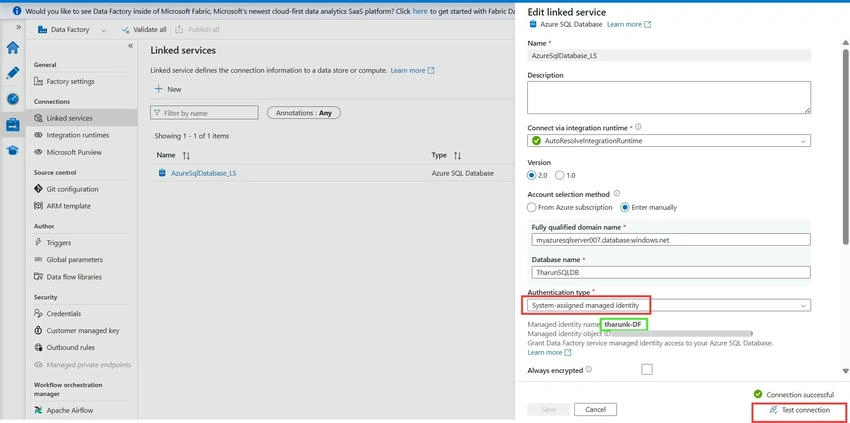Open the Annotations : Any filter

tap(304, 113)
